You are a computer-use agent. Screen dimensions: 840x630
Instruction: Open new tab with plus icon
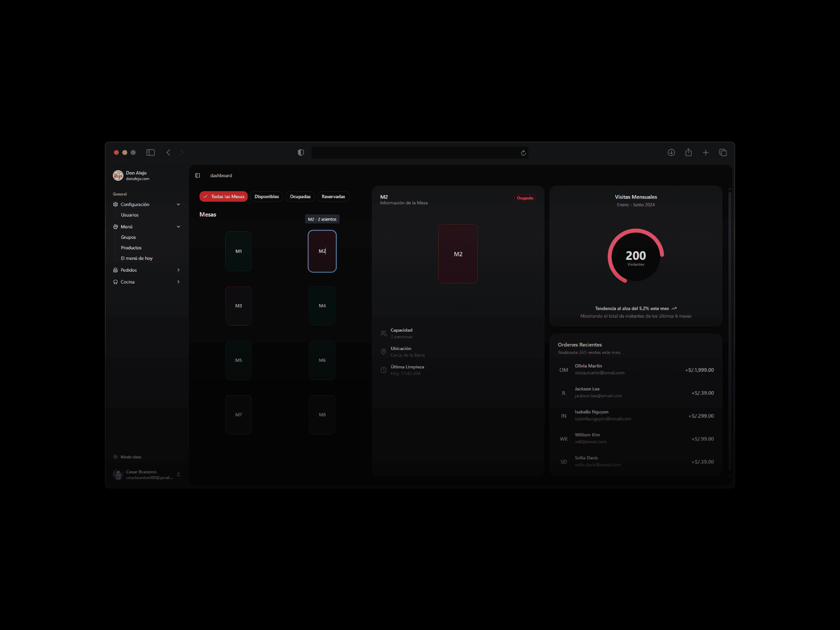[706, 153]
